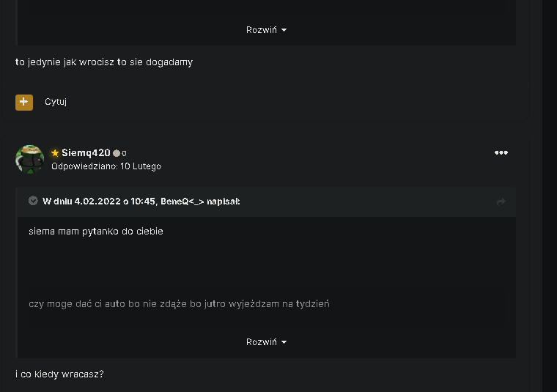Expand the top quote with Rozwiń

point(267,30)
